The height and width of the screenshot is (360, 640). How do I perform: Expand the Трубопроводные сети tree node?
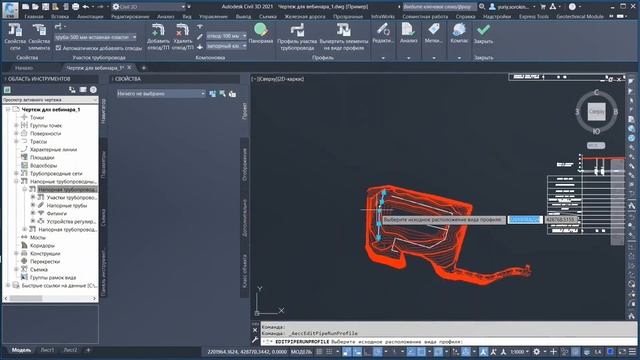coord(16,173)
